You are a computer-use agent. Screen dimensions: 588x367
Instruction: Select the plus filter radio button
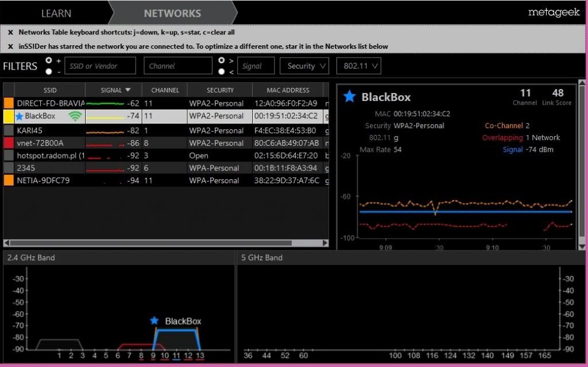(x=49, y=60)
